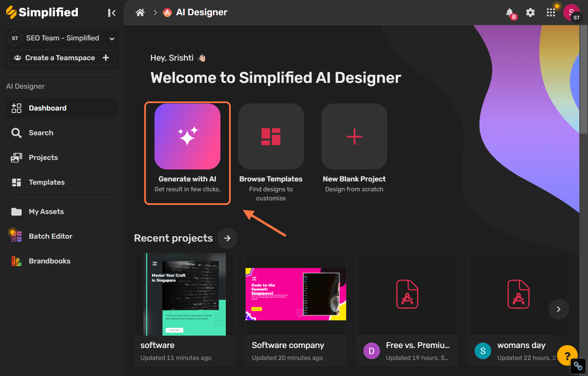This screenshot has width=588, height=376.
Task: Open the Free vs. Premiu... project card
Action: coord(407,309)
